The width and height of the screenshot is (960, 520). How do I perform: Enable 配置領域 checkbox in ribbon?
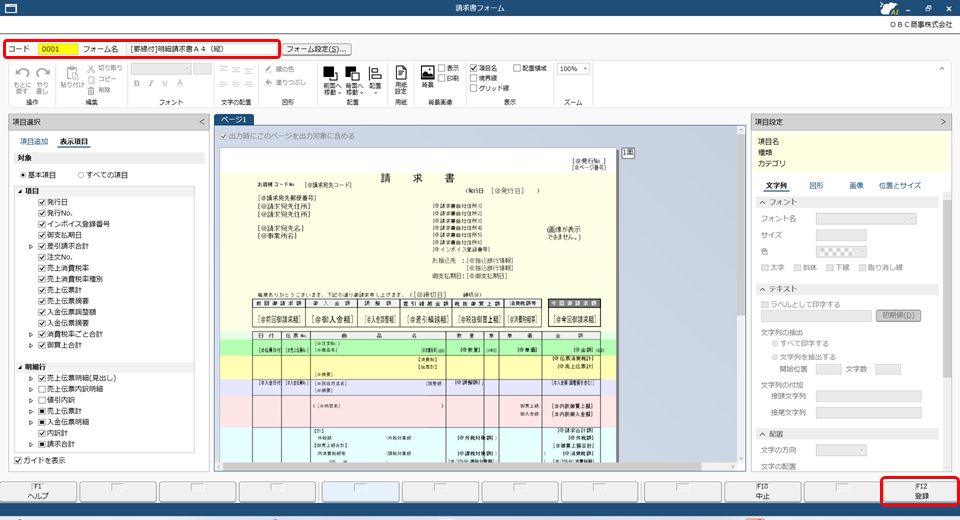coord(517,69)
